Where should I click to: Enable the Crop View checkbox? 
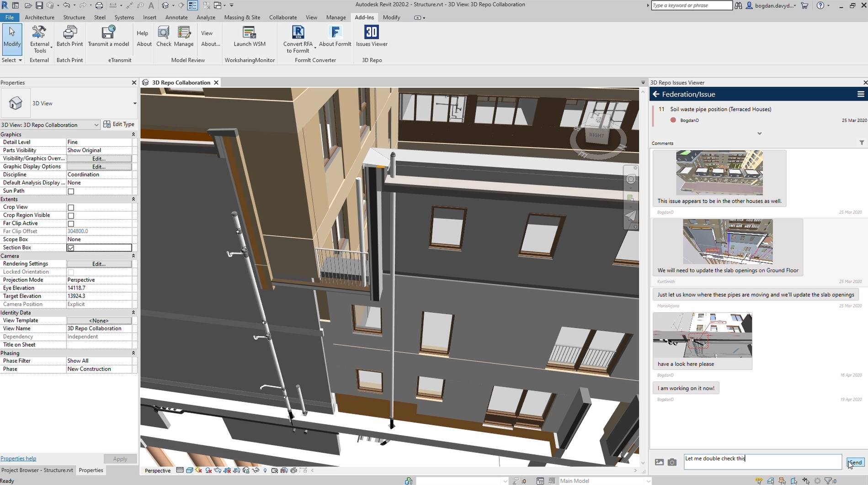(x=71, y=207)
